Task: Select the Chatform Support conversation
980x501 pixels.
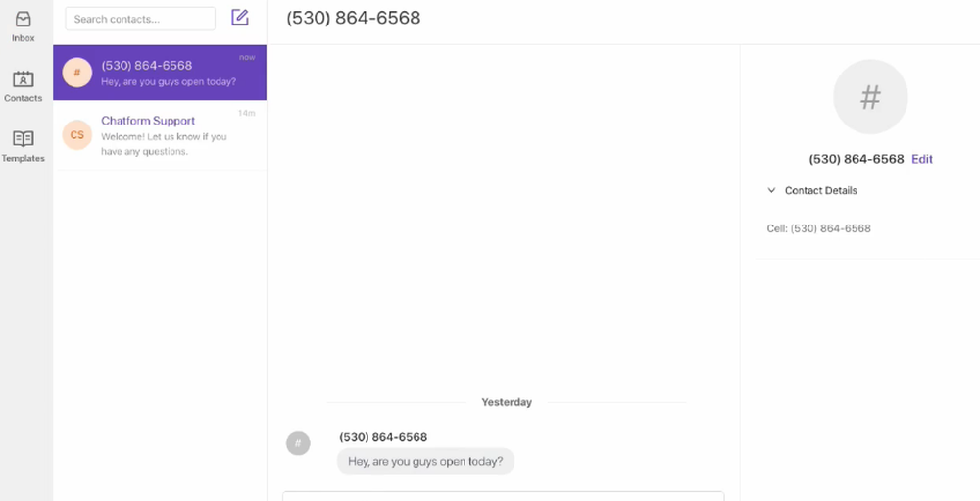Action: pos(160,135)
